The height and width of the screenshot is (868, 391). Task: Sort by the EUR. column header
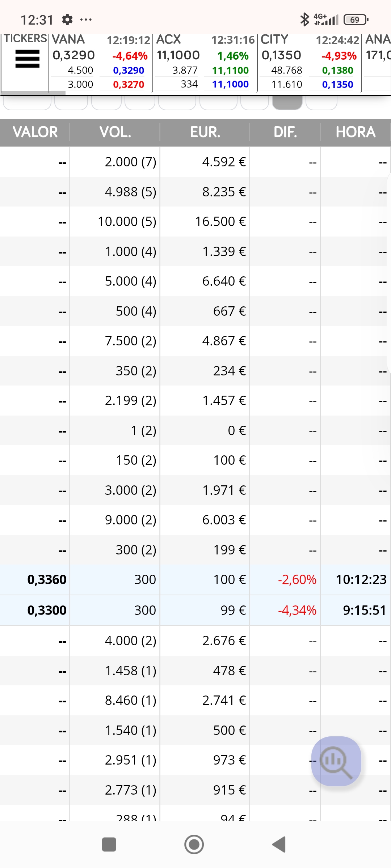(x=205, y=132)
